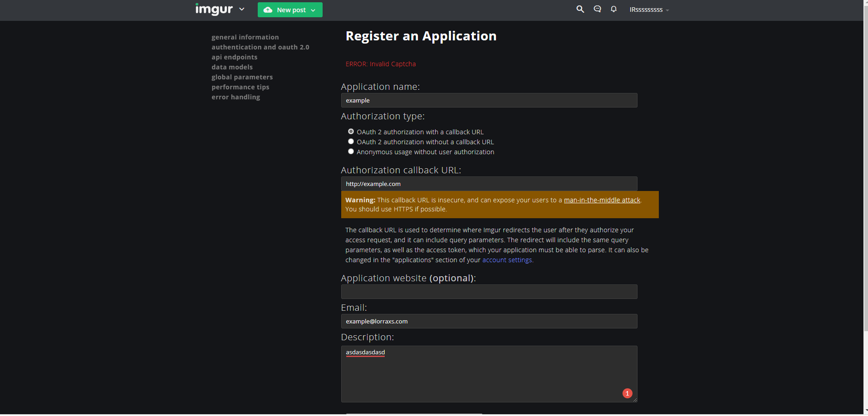This screenshot has width=868, height=416.
Task: Open the search magnifier icon
Action: pyautogui.click(x=580, y=9)
